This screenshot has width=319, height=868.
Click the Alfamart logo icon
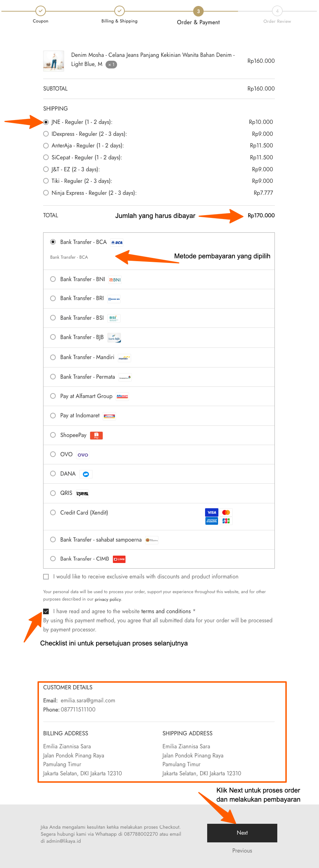[122, 396]
